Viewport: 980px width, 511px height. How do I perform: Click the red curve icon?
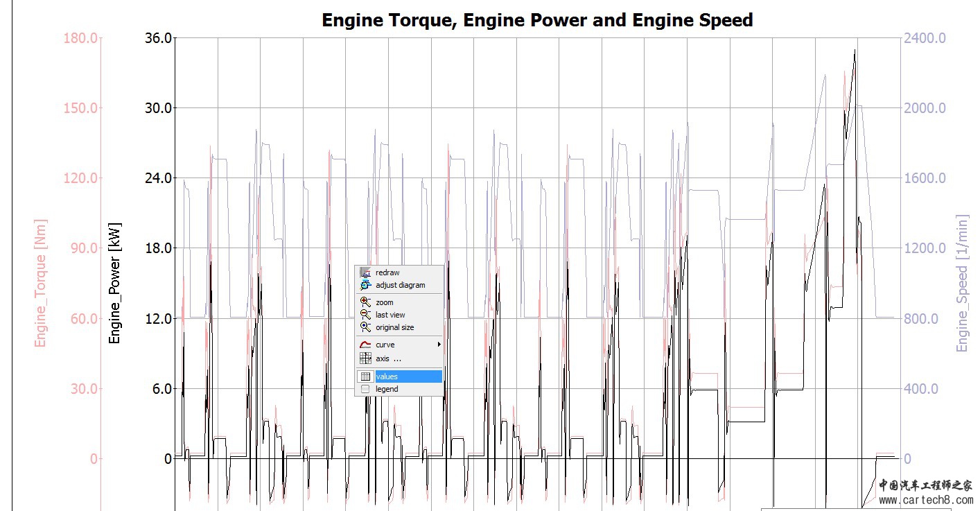click(x=365, y=345)
